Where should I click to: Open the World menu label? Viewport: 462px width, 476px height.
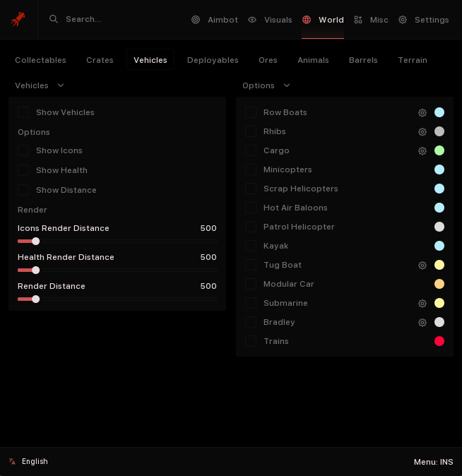(x=331, y=20)
